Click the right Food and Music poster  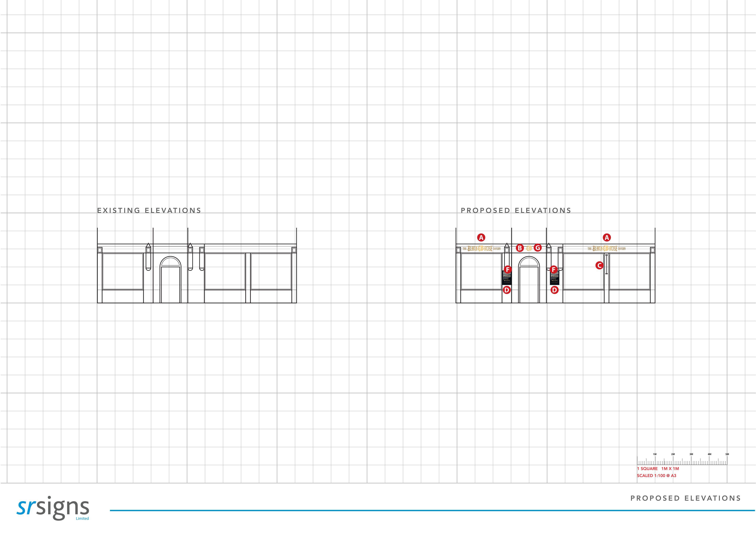[555, 278]
